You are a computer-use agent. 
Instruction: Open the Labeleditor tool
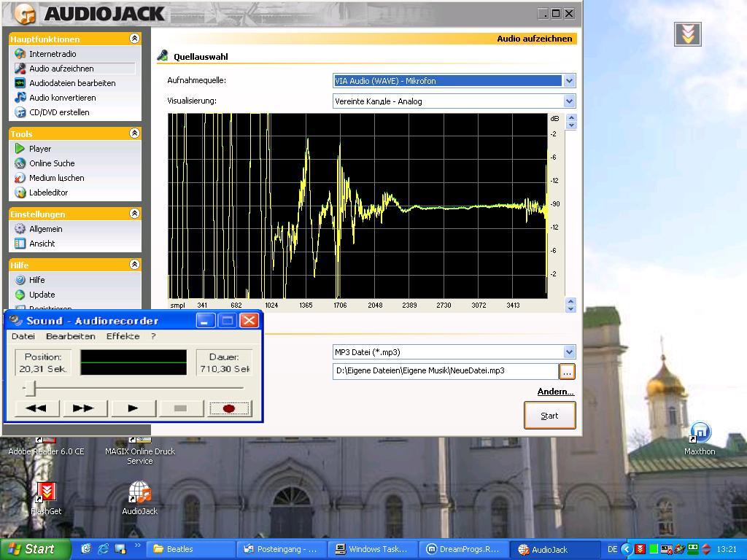click(42, 192)
